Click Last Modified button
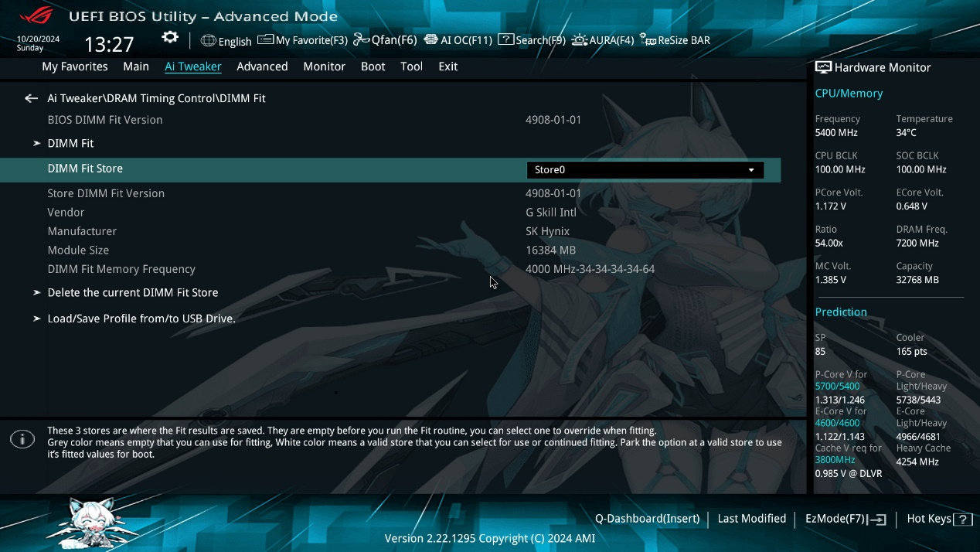This screenshot has height=552, width=980. (x=751, y=519)
